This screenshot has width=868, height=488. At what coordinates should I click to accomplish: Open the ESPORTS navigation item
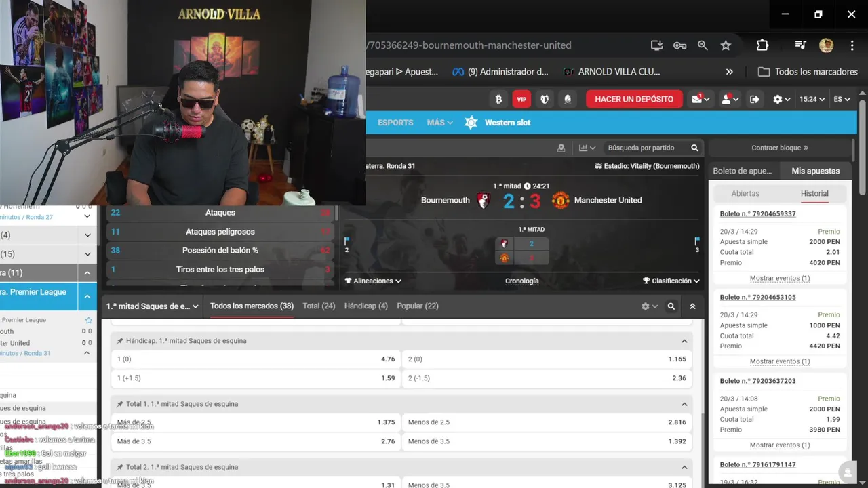(395, 123)
